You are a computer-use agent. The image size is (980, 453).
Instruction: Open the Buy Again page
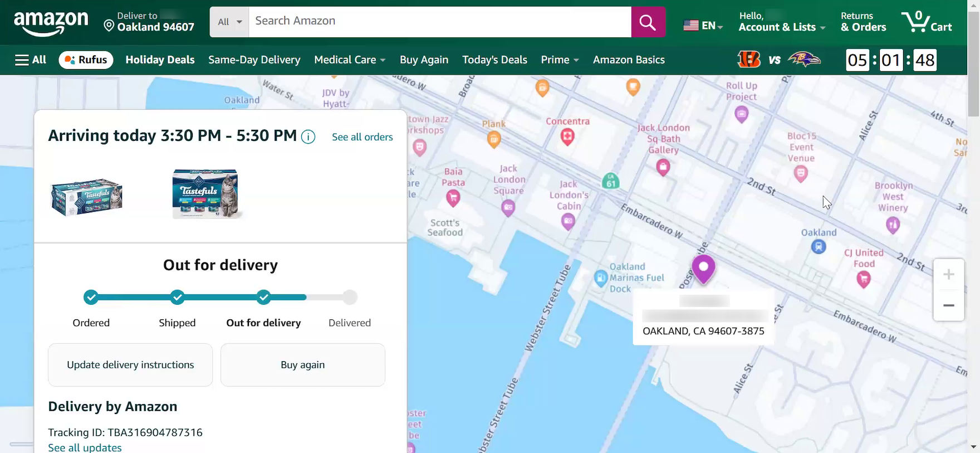tap(424, 60)
